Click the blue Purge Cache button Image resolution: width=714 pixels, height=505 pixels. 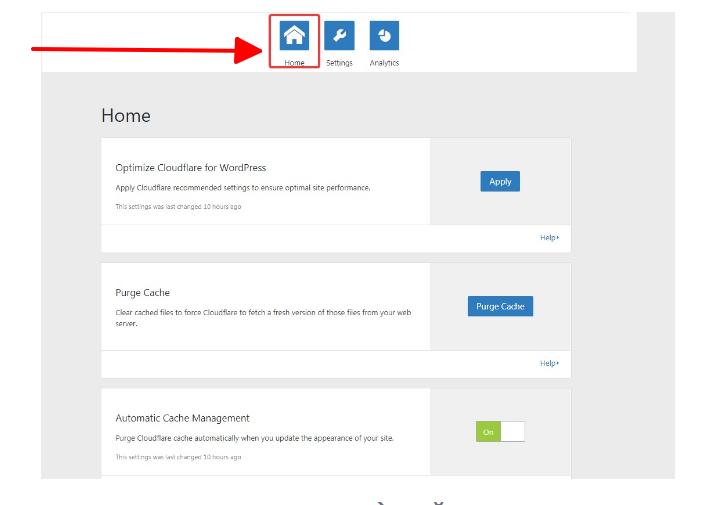pos(500,306)
